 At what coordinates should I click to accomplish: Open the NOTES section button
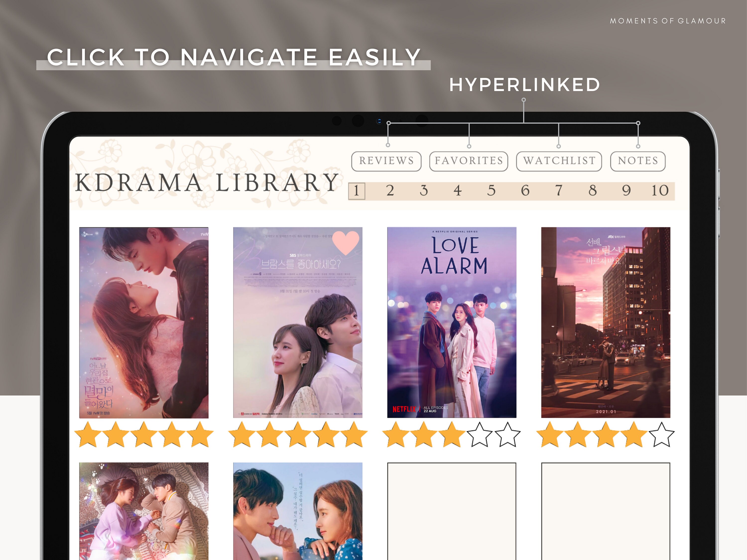[638, 161]
